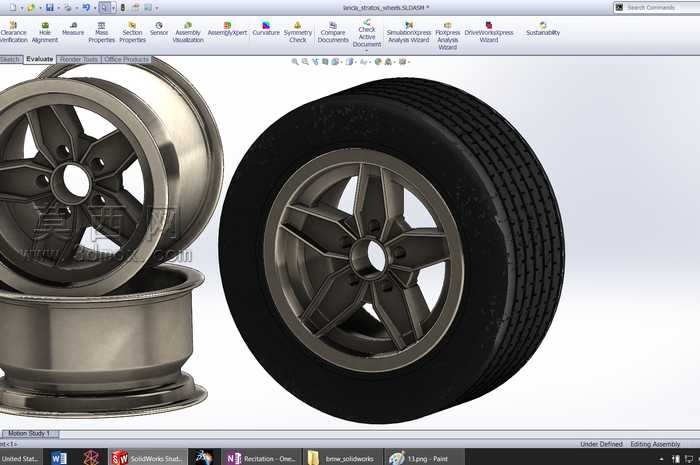Launch DriveWorksXpress Wizard
Viewport: 700px width, 465px height.
[489, 32]
